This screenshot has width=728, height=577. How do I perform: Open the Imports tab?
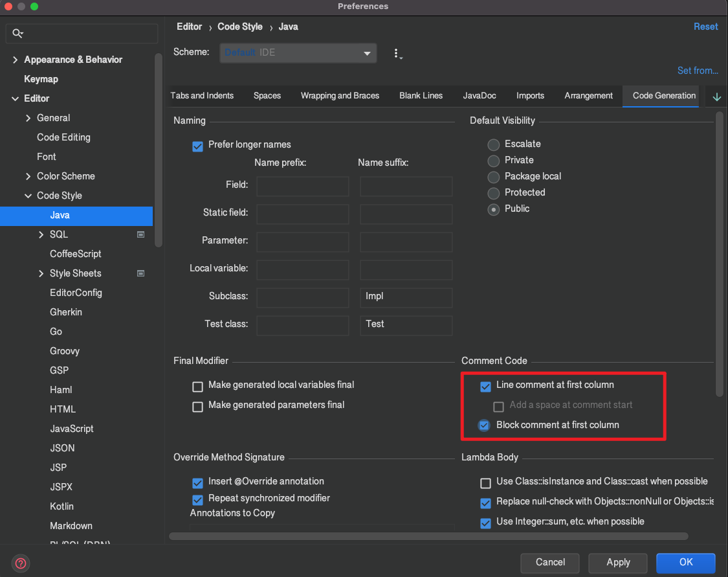pyautogui.click(x=530, y=96)
